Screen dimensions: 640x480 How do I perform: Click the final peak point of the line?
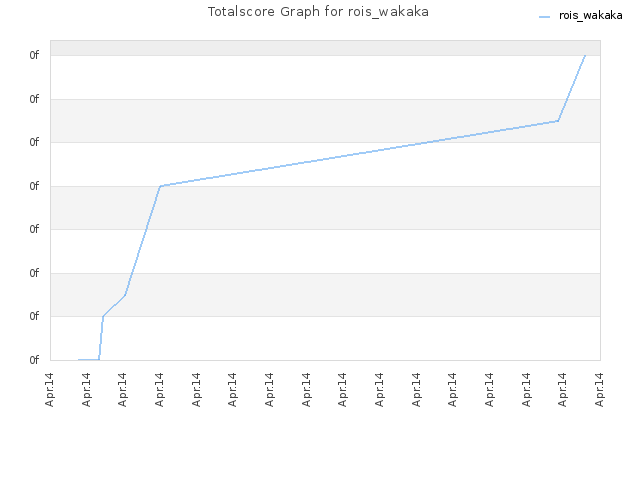point(585,55)
